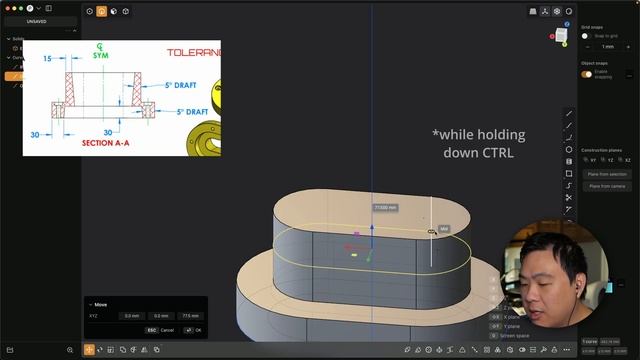Click OK in the Move dialog

tap(193, 330)
